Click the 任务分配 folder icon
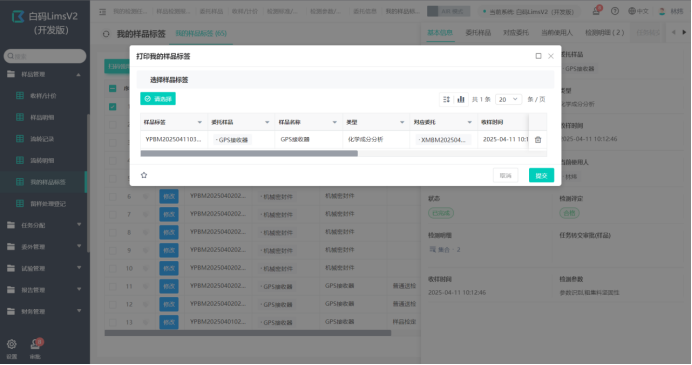This screenshot has width=692, height=365. 11,225
